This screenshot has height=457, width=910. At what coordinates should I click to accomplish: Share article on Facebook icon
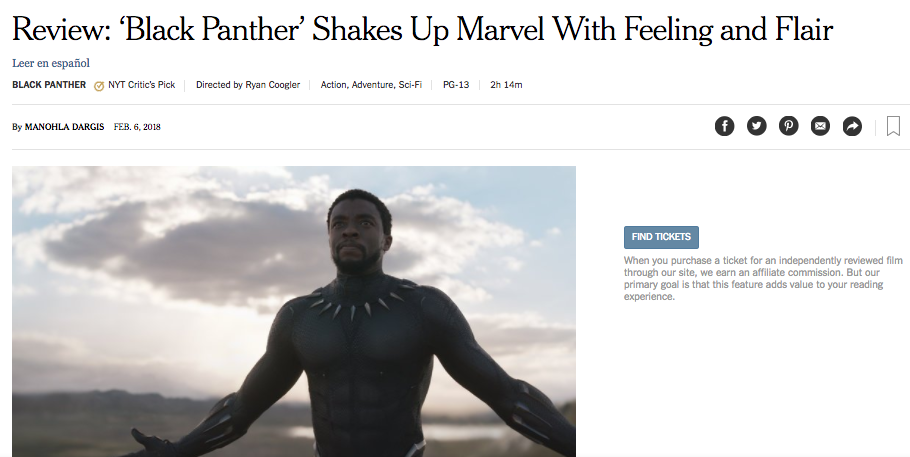click(724, 126)
